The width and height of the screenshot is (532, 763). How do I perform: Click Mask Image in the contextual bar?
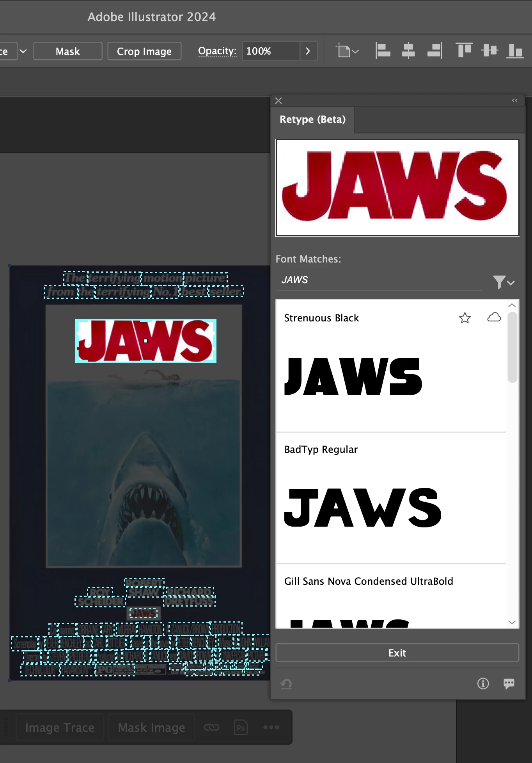coord(151,727)
